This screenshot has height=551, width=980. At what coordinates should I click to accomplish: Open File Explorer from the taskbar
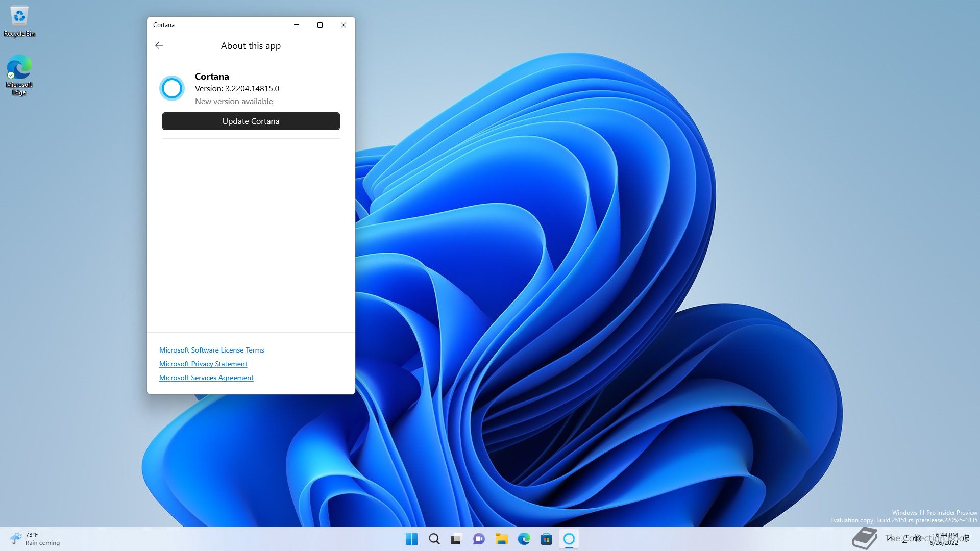tap(501, 539)
